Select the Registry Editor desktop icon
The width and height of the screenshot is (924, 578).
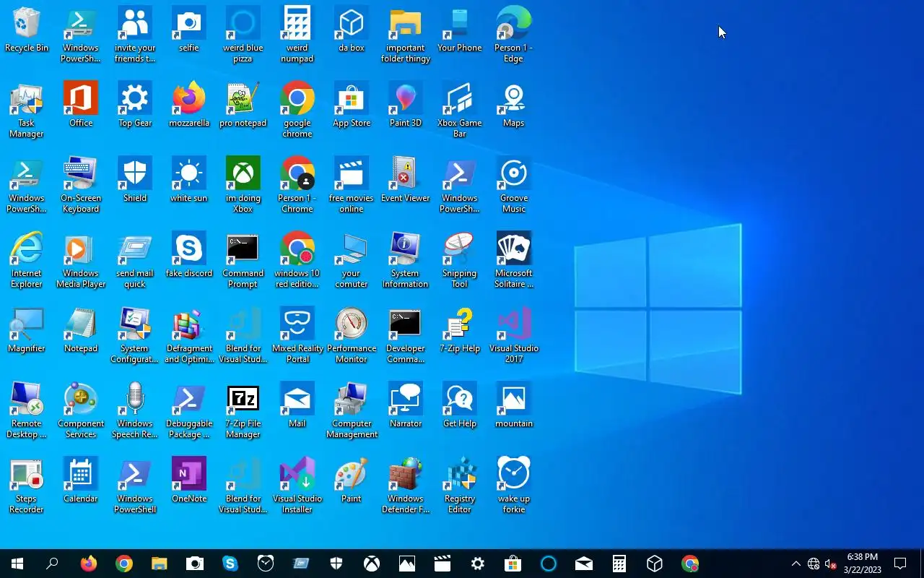(x=460, y=486)
